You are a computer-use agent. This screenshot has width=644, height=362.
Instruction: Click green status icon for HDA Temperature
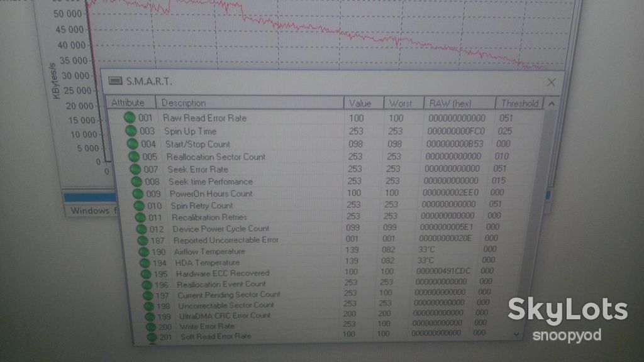[x=145, y=263]
